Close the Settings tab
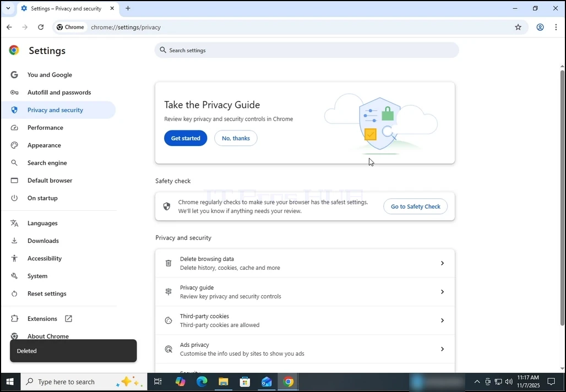This screenshot has width=566, height=392. point(112,8)
